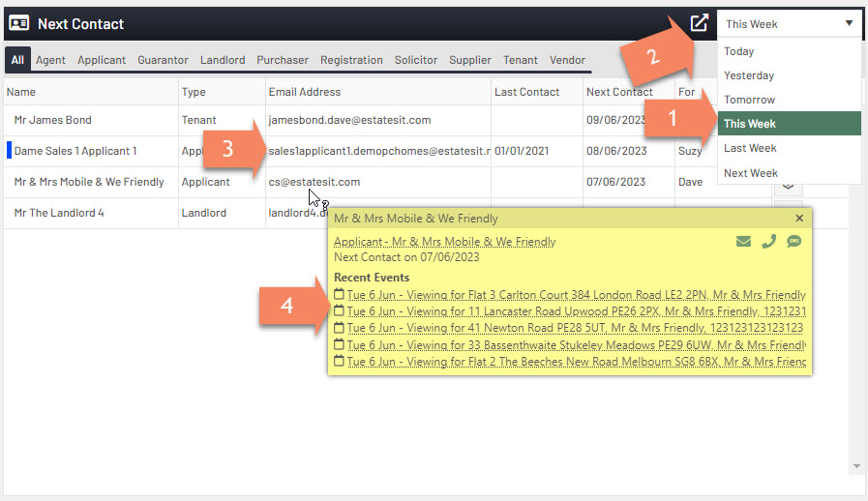Open Applicant - Mr & Mrs Mobile link

click(444, 242)
